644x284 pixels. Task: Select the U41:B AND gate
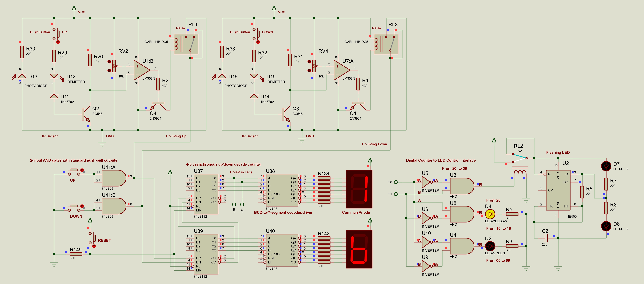(114, 206)
